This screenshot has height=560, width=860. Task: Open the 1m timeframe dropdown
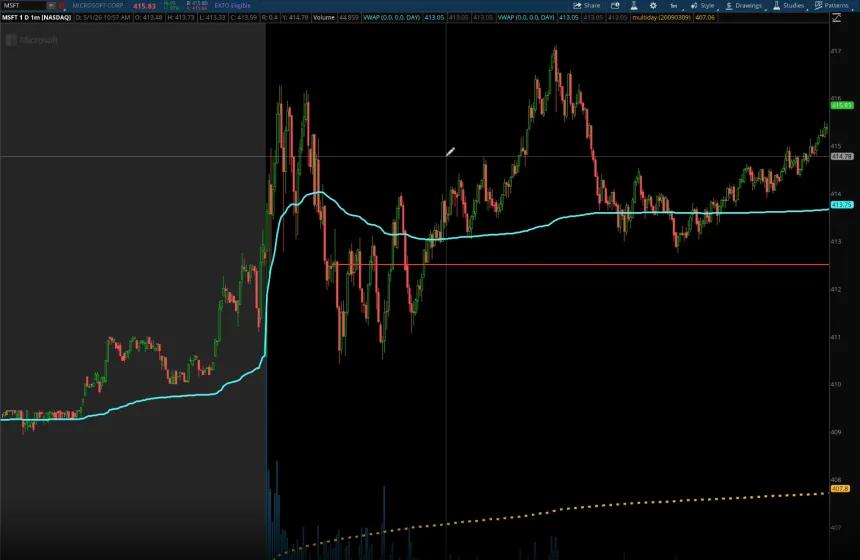pyautogui.click(x=674, y=5)
